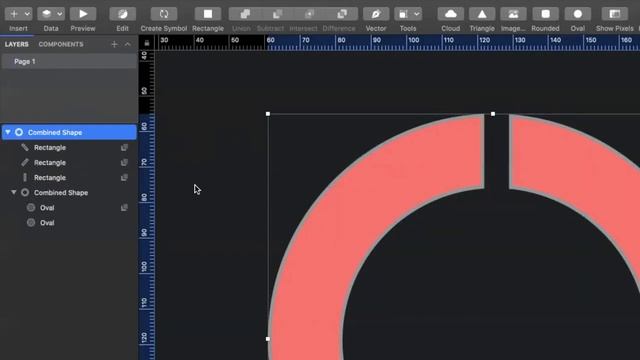Switch to the LAYERS tab
This screenshot has height=360, width=640.
pos(17,44)
